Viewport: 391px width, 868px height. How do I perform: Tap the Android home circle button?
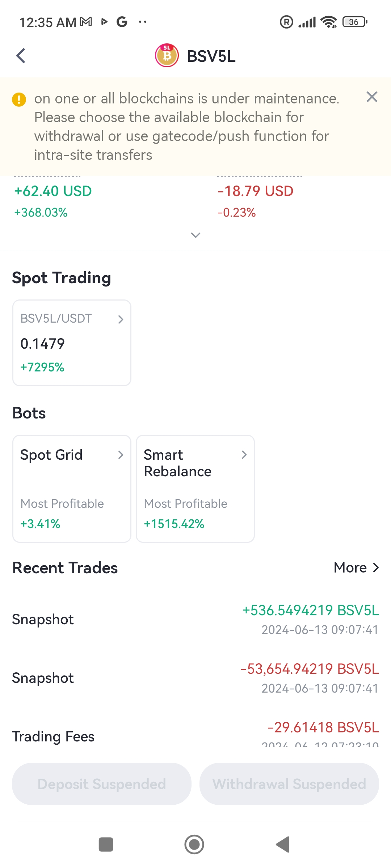tap(194, 844)
